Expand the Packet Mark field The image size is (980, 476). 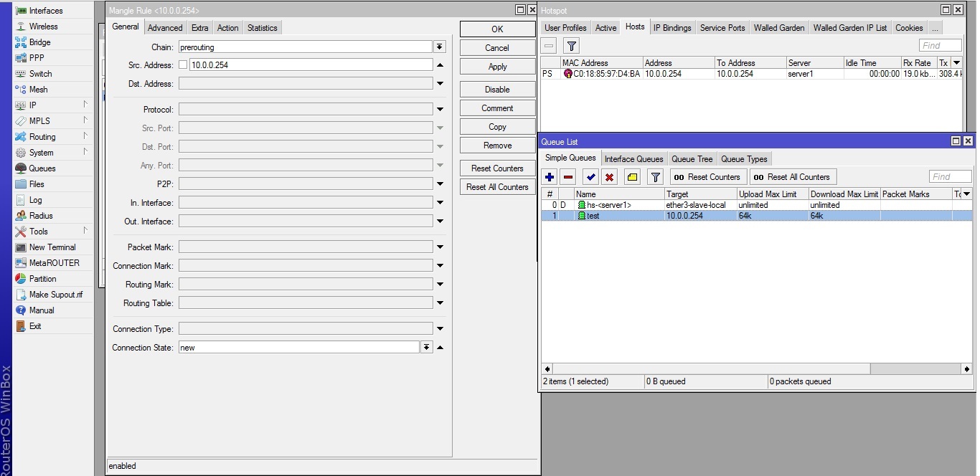pyautogui.click(x=440, y=247)
